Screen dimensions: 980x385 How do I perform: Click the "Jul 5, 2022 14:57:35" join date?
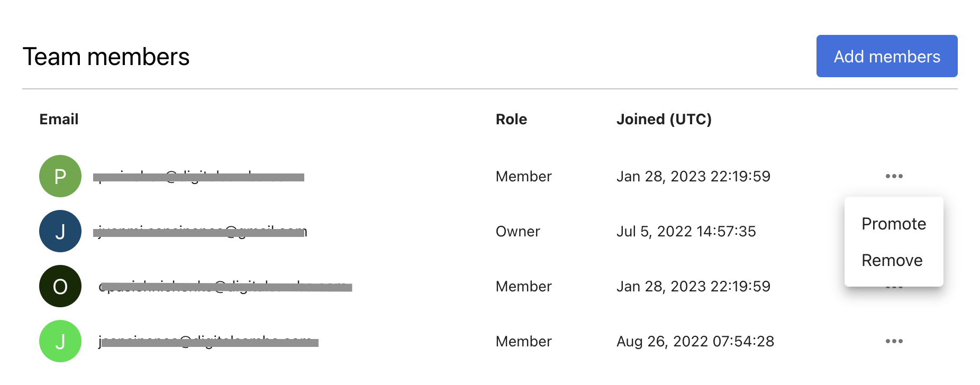(686, 232)
